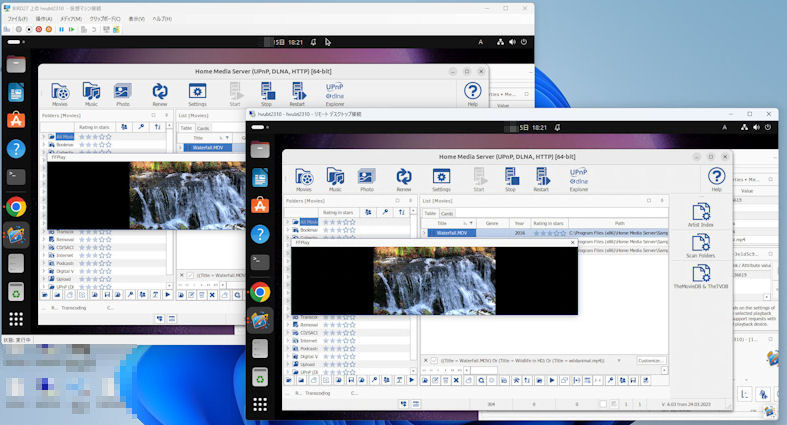Screen dimensions: 787x425
Task: Expand the Waterfall.MOV row in Remote Desktop list
Action: coord(425,233)
